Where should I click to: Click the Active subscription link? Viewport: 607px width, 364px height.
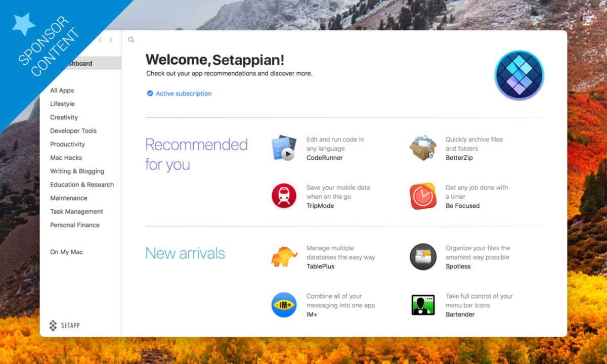click(183, 94)
